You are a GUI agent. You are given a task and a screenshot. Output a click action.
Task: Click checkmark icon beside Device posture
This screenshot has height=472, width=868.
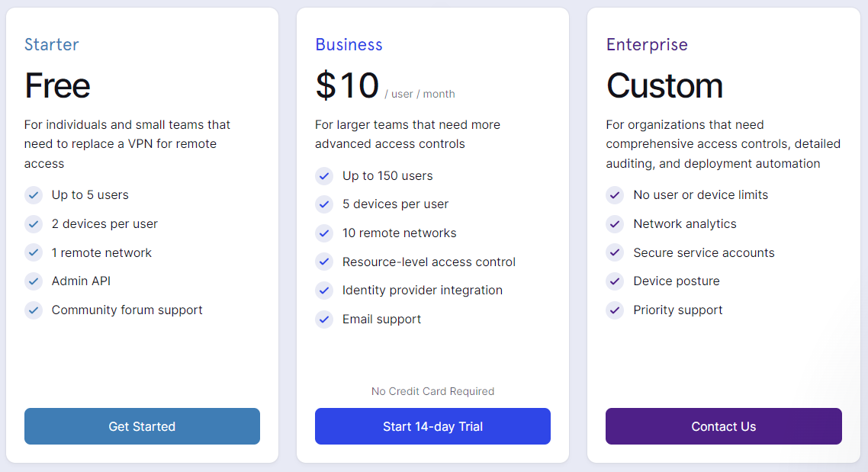(615, 281)
